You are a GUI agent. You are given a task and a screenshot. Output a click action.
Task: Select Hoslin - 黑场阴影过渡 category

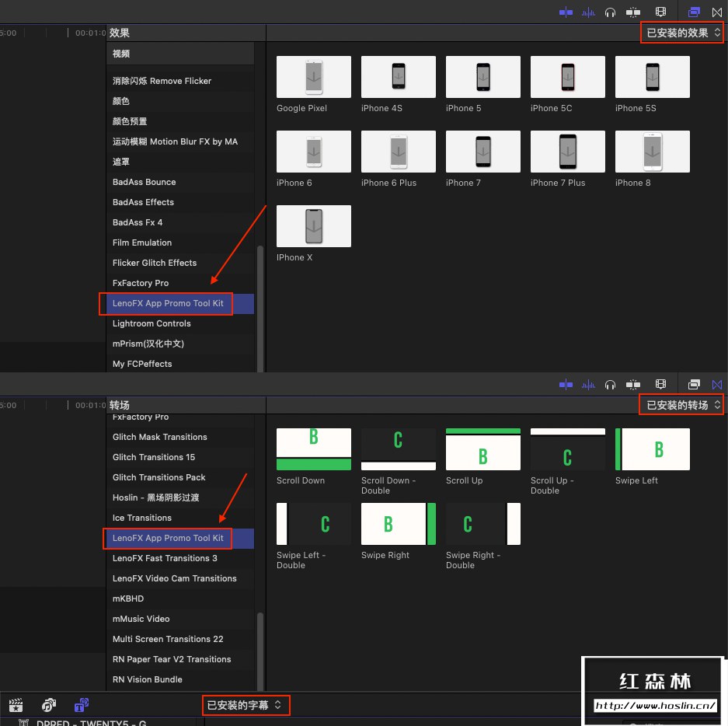[x=180, y=497]
